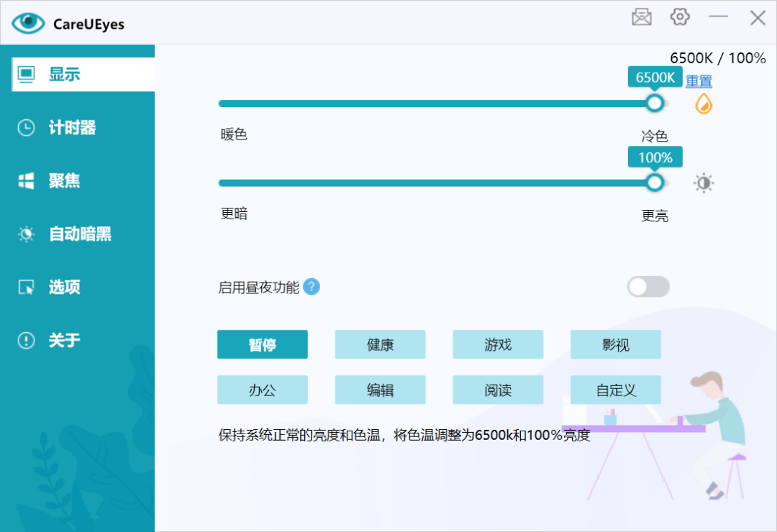Image resolution: width=777 pixels, height=532 pixels.
Task: Click the color temperature slider handle
Action: point(654,104)
